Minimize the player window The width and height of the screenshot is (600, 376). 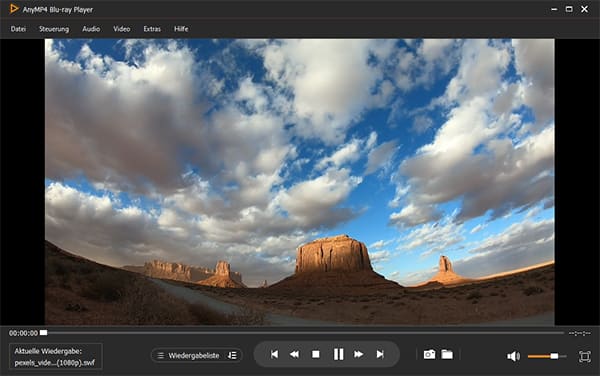coord(554,9)
